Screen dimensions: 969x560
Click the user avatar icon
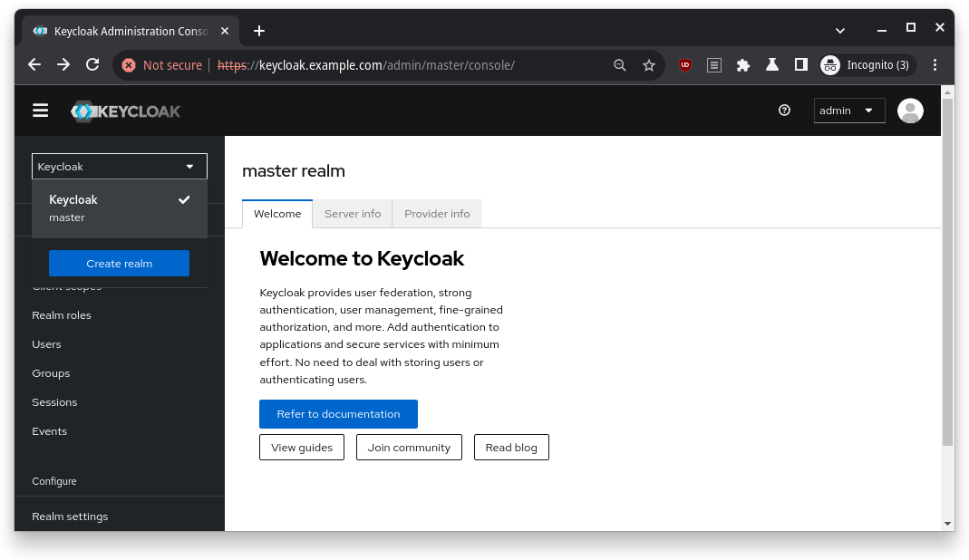point(910,111)
